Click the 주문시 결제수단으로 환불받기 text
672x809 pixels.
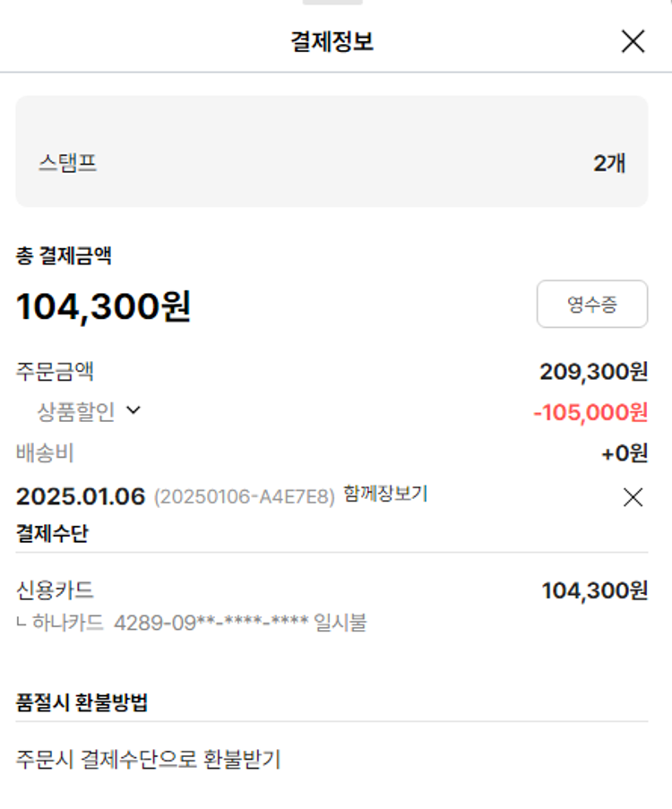pos(149,760)
